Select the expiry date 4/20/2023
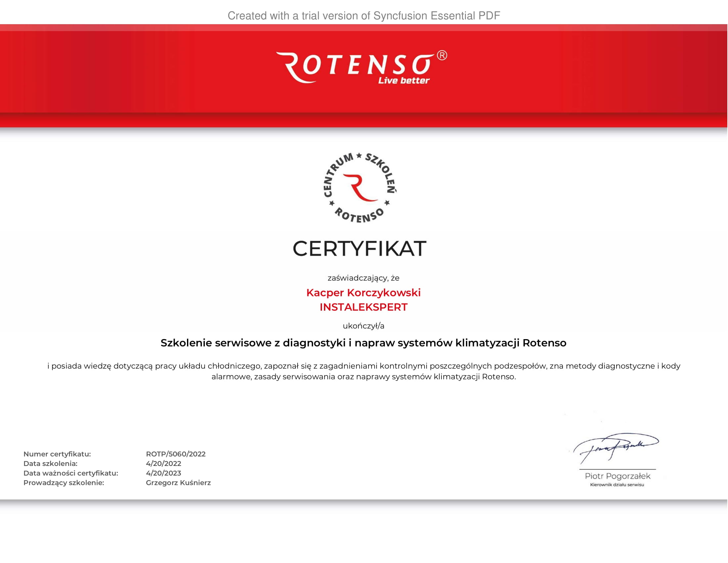Screen dimensions: 728x563 coord(163,473)
